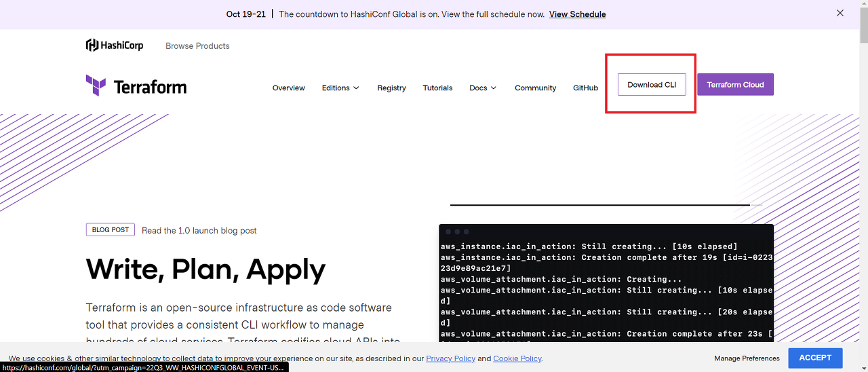Click Manage Preferences for cookies
This screenshot has height=372, width=868.
(747, 358)
